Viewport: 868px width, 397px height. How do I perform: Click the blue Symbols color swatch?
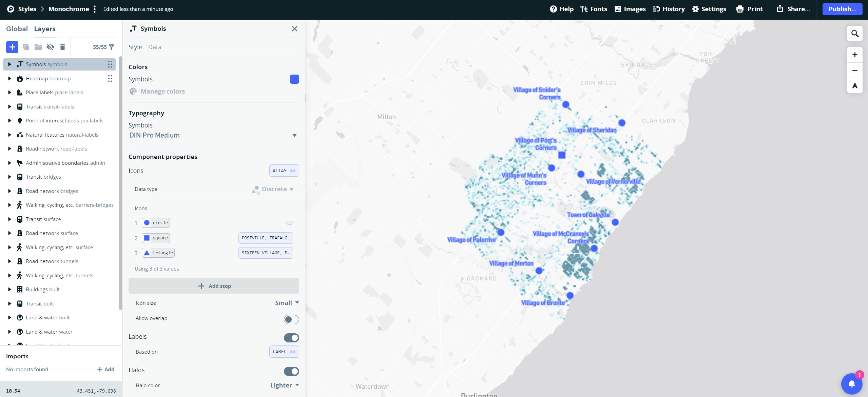point(294,79)
